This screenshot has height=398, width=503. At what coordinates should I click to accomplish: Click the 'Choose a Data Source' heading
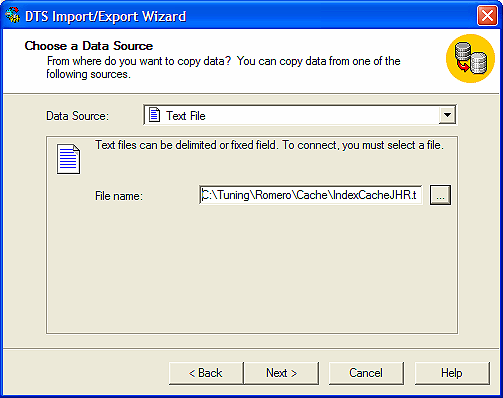point(89,46)
